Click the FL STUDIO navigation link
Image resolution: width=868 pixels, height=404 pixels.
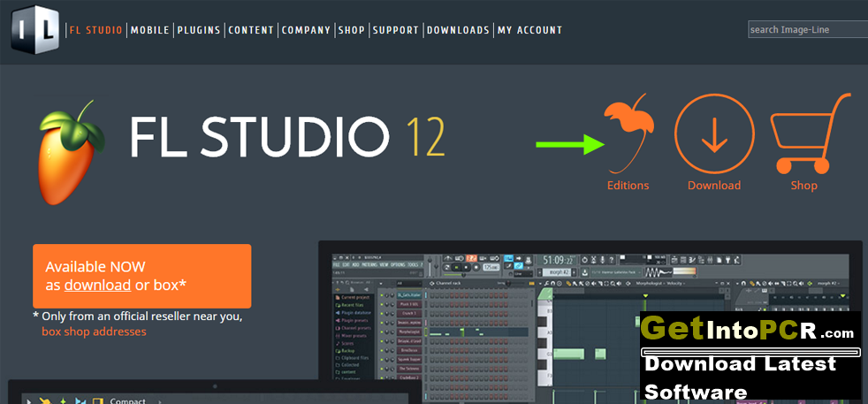pyautogui.click(x=95, y=30)
